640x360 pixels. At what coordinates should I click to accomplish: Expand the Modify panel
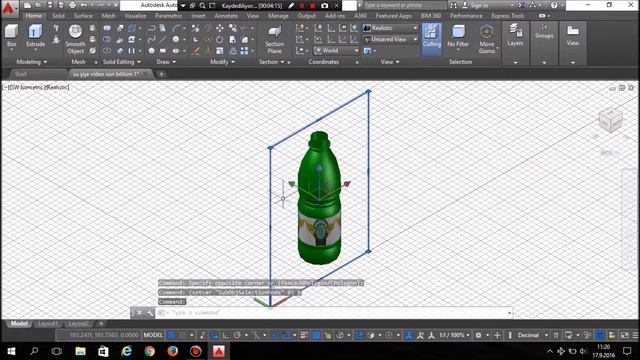(222, 62)
